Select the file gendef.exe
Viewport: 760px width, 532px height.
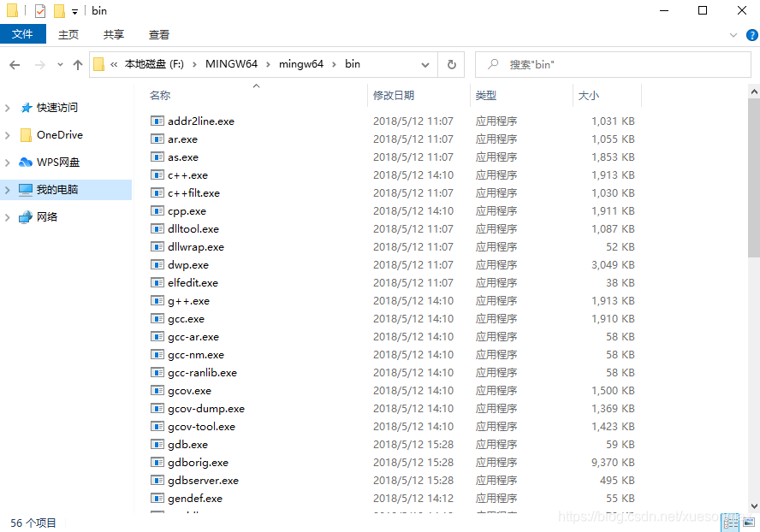195,499
